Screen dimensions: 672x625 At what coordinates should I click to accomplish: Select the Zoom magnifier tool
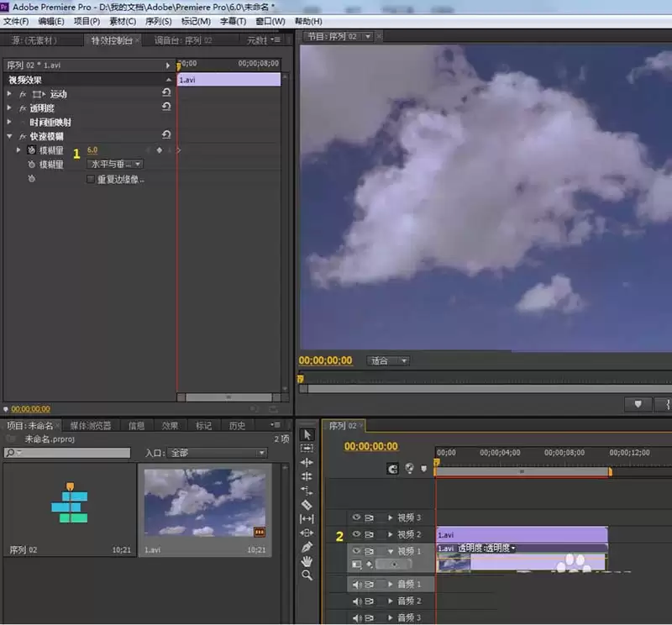point(307,575)
